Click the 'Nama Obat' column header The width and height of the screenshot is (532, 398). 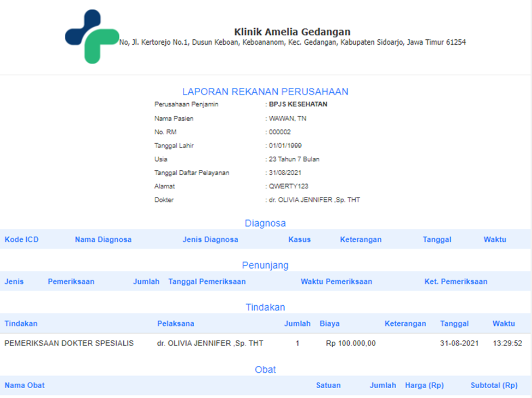(25, 385)
